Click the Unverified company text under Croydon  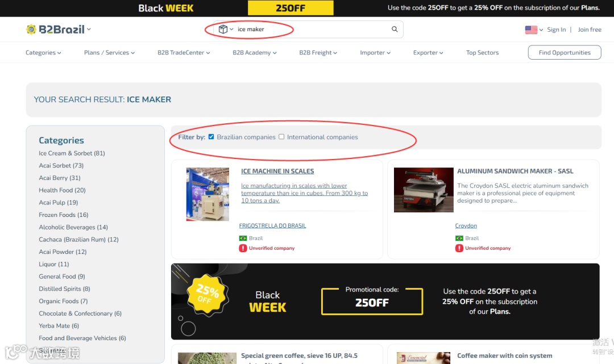click(488, 248)
